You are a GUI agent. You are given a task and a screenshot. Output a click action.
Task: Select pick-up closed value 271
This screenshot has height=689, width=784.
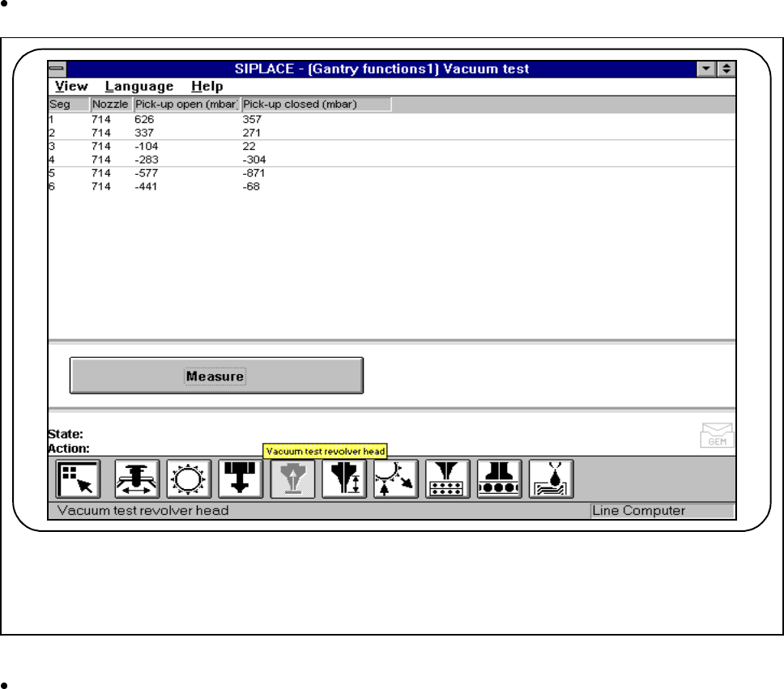click(252, 133)
